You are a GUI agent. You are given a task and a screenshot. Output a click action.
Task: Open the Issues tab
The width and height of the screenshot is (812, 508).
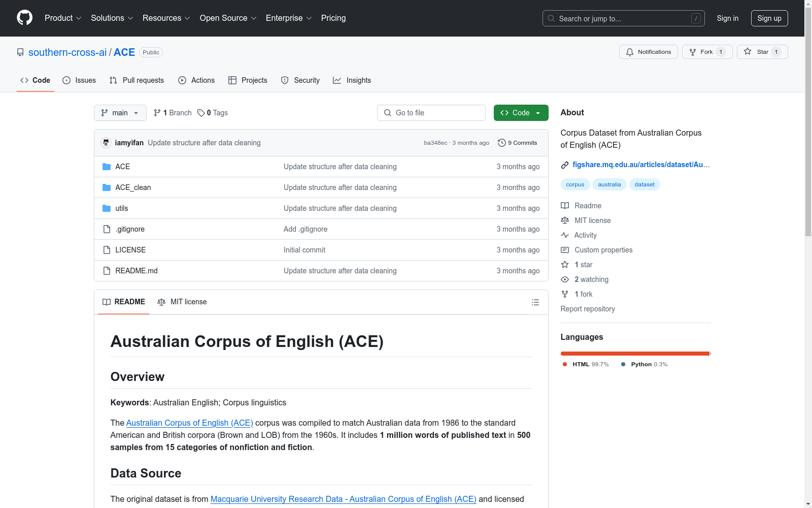tap(79, 80)
